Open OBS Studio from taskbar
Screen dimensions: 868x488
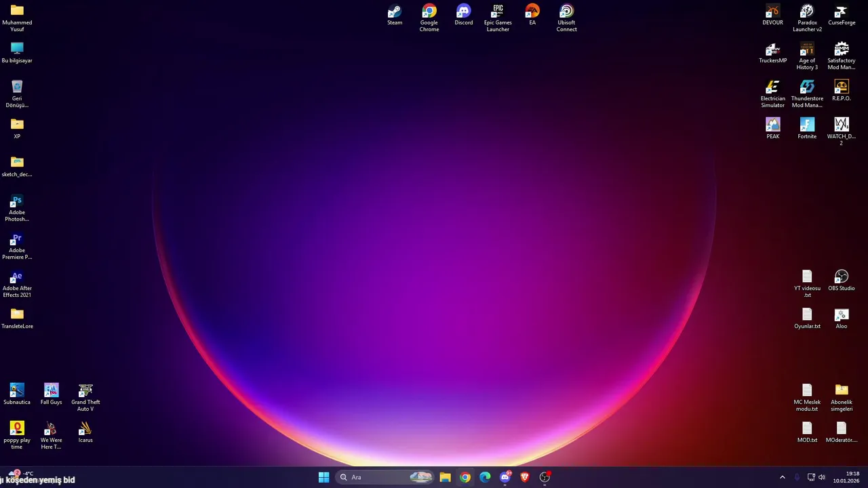545,477
